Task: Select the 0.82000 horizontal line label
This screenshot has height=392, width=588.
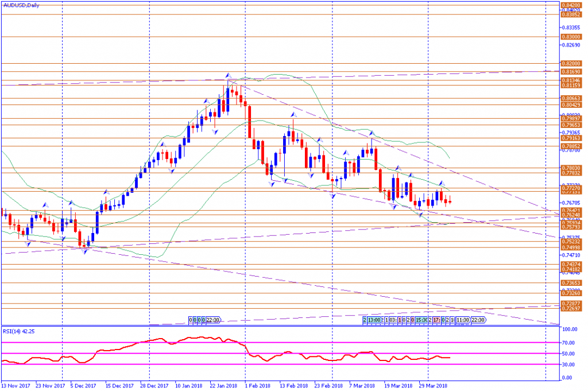Action: click(x=570, y=63)
